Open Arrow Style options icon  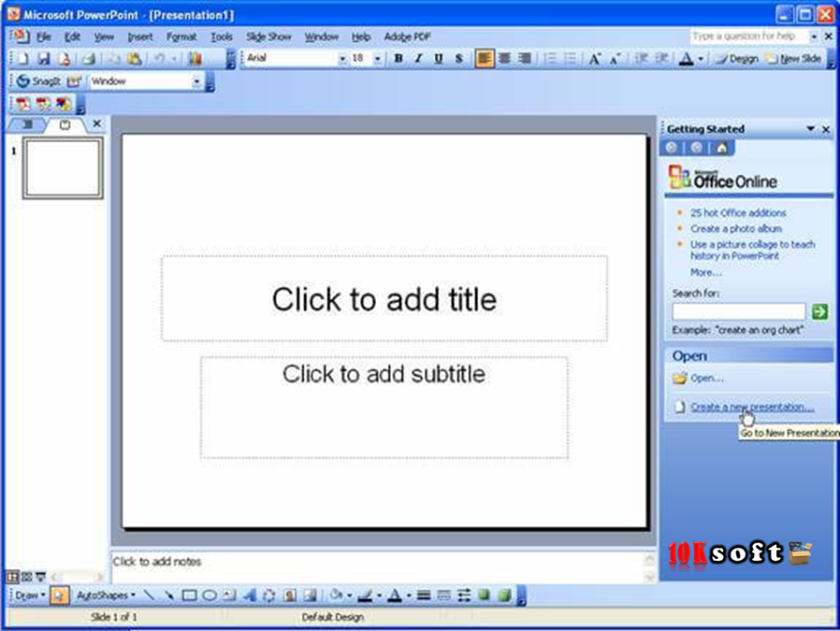(464, 595)
